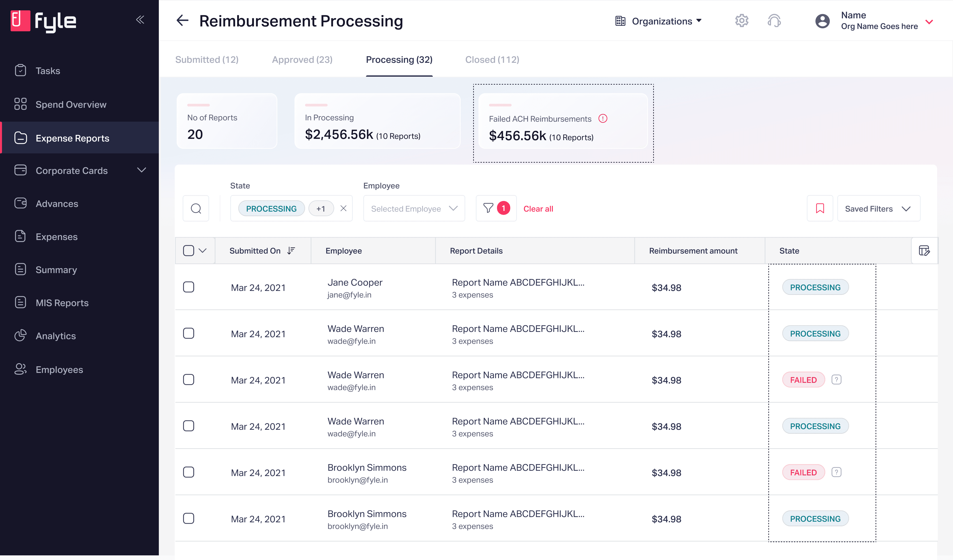Click info icon next to Failed ACH Reimbursements
Screen dimensions: 953x560
point(603,119)
